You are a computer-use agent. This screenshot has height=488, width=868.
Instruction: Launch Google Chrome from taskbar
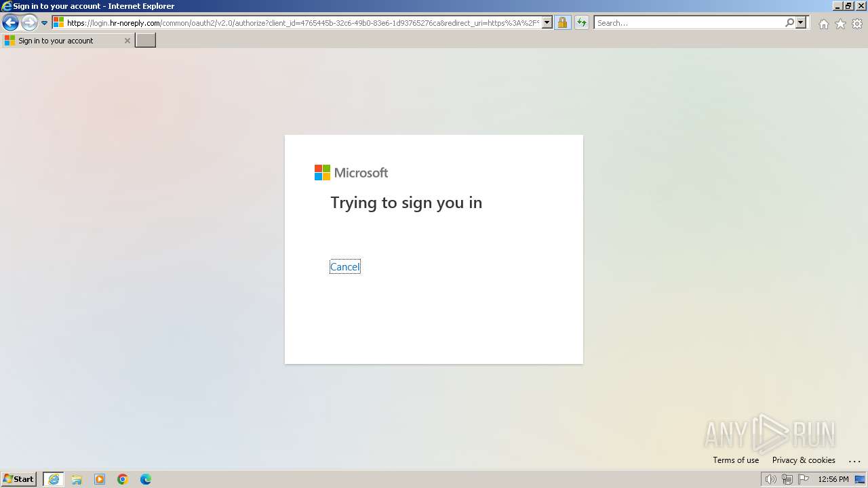click(123, 479)
